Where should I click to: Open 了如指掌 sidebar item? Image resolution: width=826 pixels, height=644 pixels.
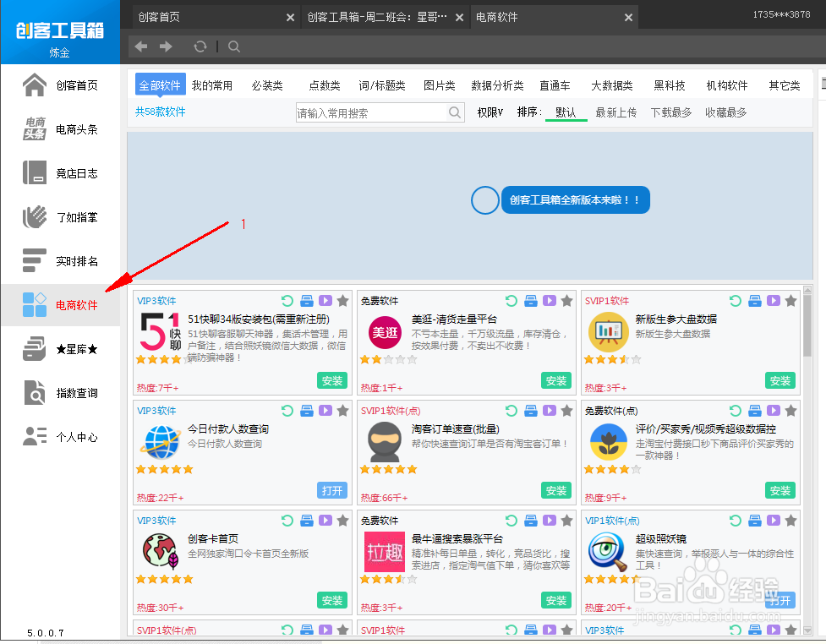click(x=60, y=217)
